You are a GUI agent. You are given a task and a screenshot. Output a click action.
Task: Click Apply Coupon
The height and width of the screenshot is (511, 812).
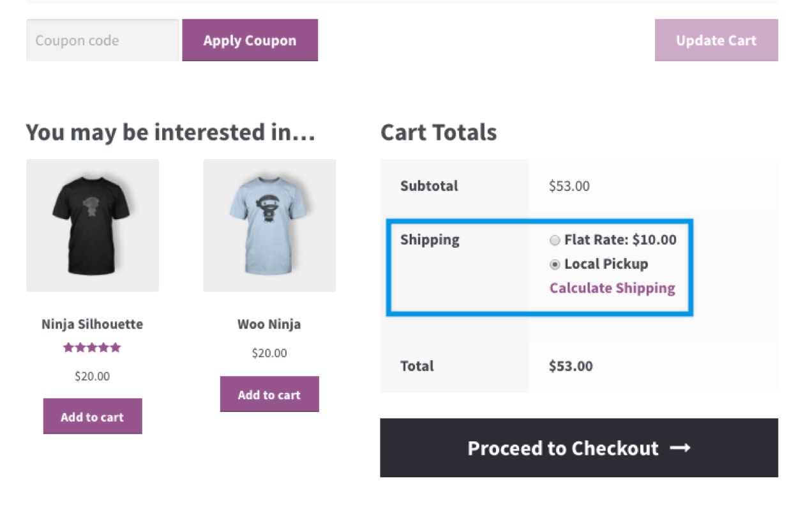pyautogui.click(x=250, y=40)
